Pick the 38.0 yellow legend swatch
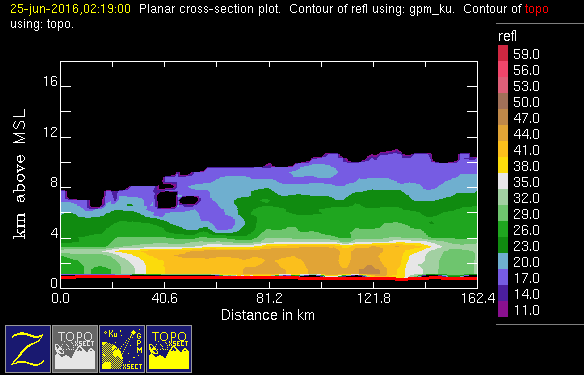 pos(503,165)
